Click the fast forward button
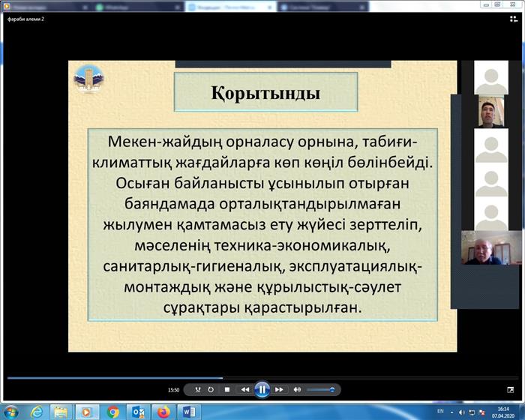This screenshot has width=525, height=420. [x=279, y=390]
